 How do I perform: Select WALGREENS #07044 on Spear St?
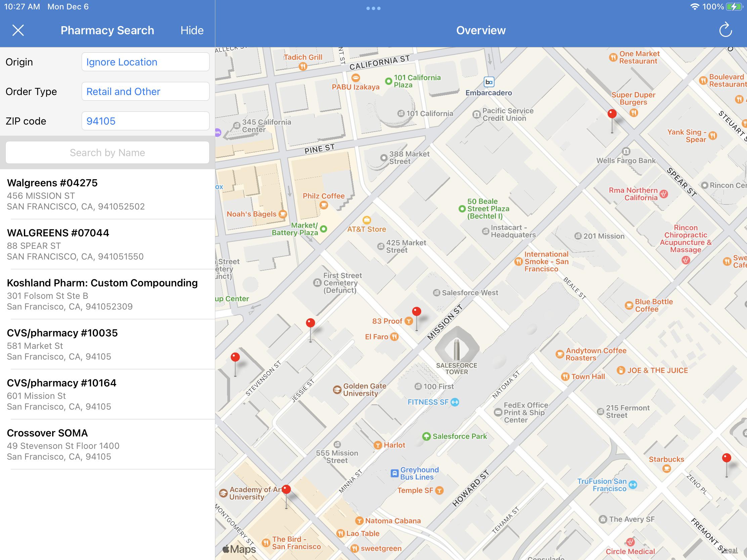click(107, 244)
